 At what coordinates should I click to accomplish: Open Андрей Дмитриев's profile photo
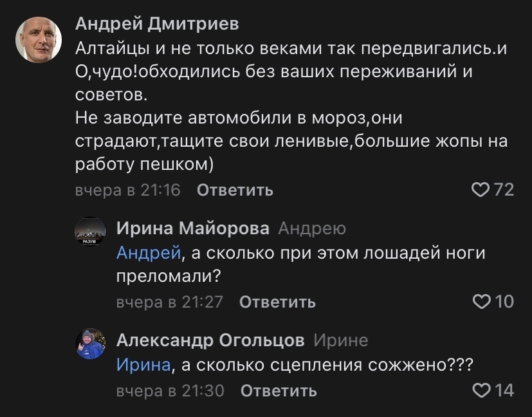(x=39, y=39)
